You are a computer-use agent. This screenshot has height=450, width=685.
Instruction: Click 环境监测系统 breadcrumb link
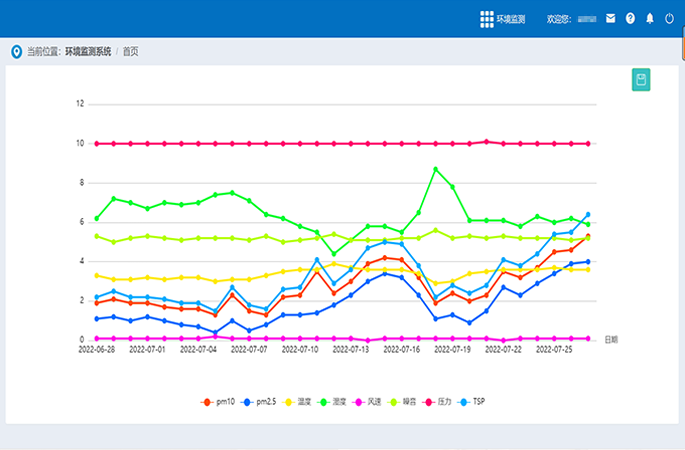(88, 51)
